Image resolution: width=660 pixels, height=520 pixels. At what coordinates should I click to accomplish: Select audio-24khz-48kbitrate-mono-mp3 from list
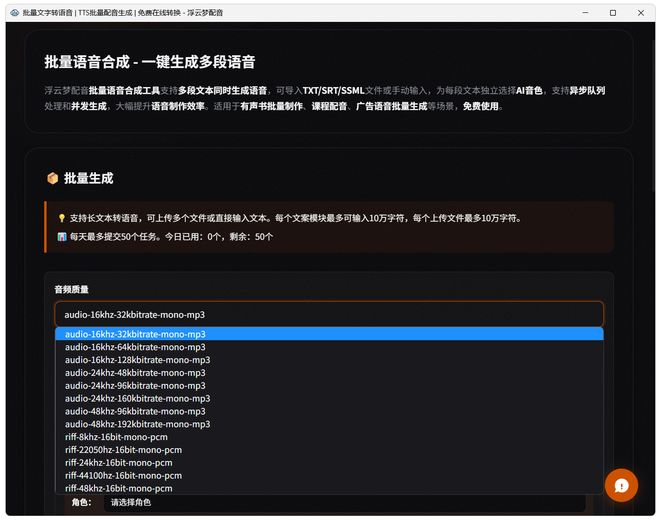pyautogui.click(x=329, y=373)
